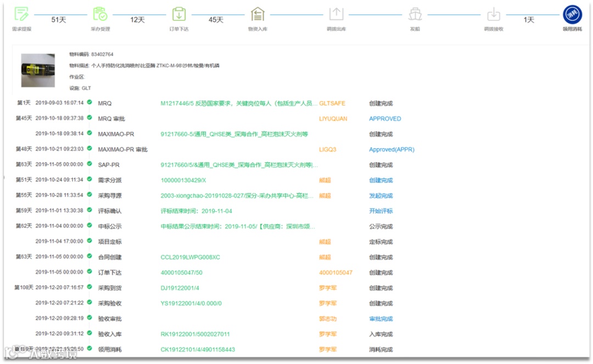The image size is (593, 364).
Task: Click 评标结束时间: 2019-11-04 text
Action: (196, 211)
